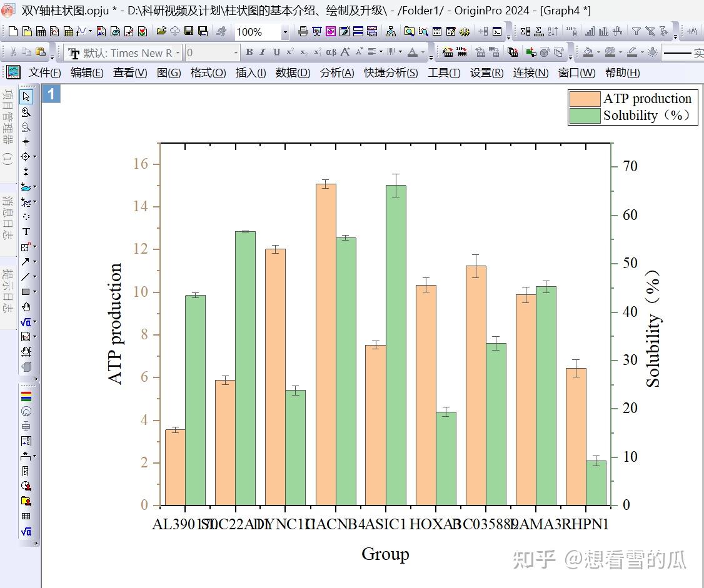The height and width of the screenshot is (588, 704).
Task: Click the Greek alpha-beta symbol icon
Action: (x=331, y=52)
